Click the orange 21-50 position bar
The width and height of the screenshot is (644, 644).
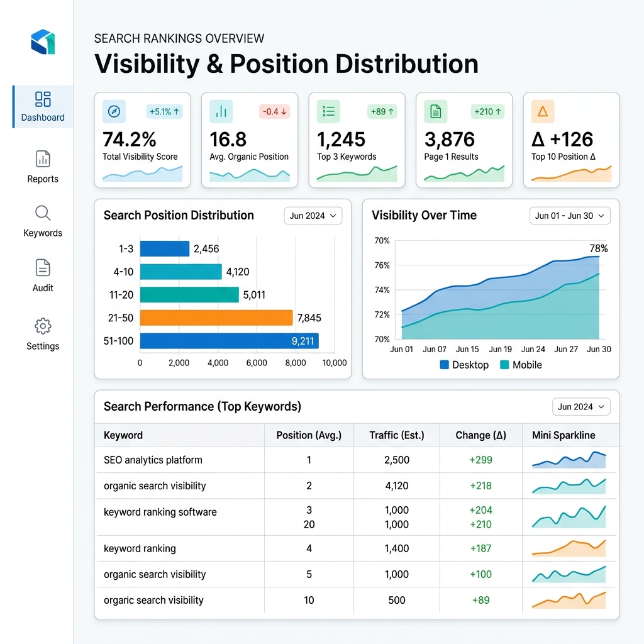coord(216,318)
